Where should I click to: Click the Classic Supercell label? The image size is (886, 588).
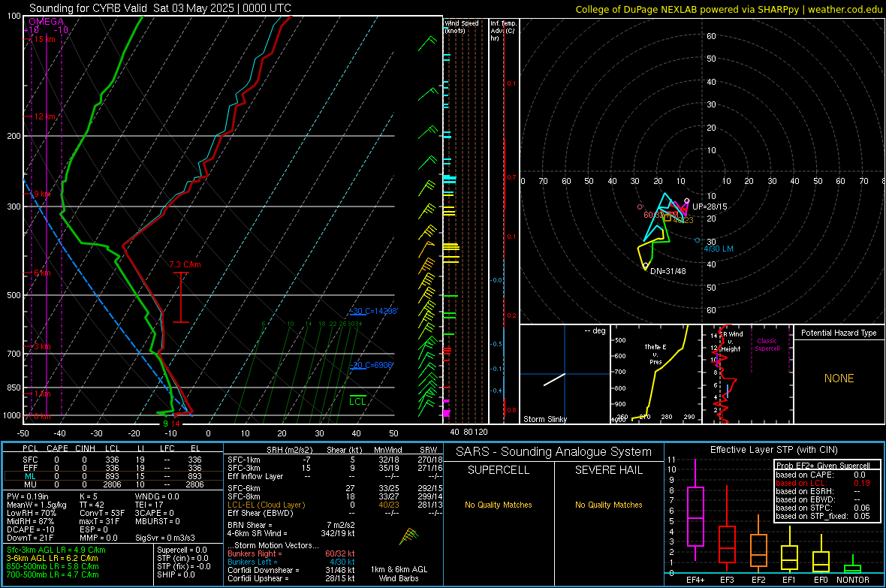(x=767, y=345)
